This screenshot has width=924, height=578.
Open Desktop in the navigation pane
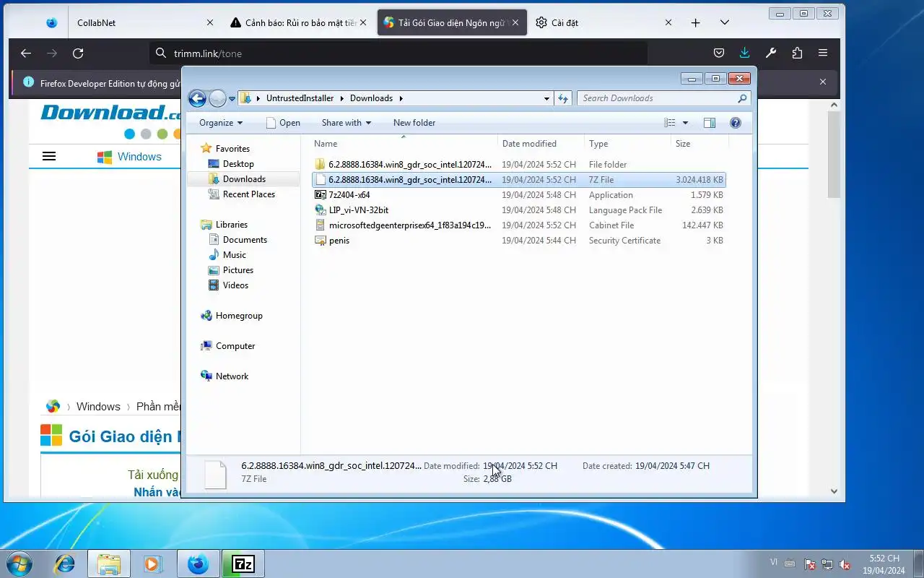pyautogui.click(x=238, y=164)
